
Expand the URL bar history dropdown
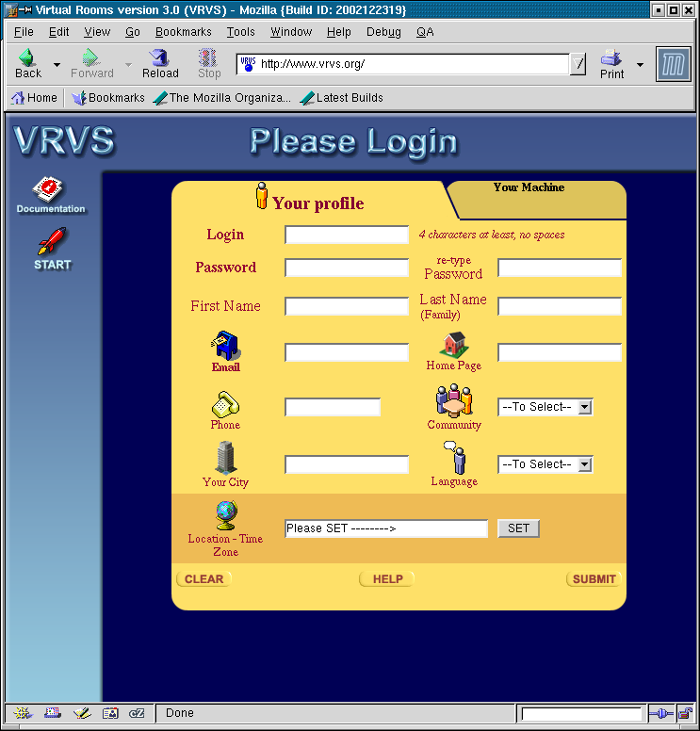coord(578,64)
